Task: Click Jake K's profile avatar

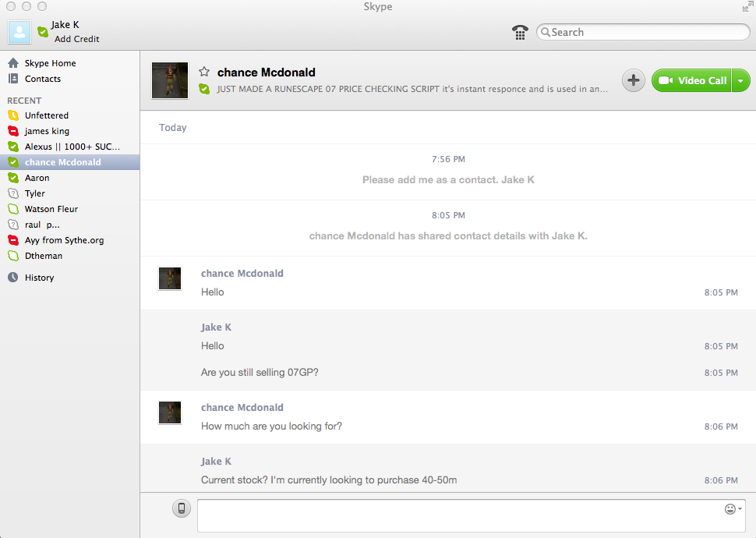Action: [19, 32]
